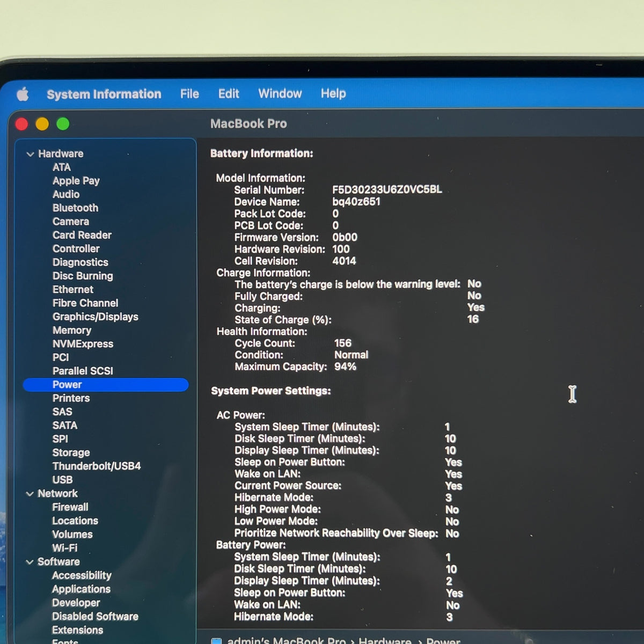Select Printers in the sidebar
Image resolution: width=644 pixels, height=644 pixels.
pos(71,398)
